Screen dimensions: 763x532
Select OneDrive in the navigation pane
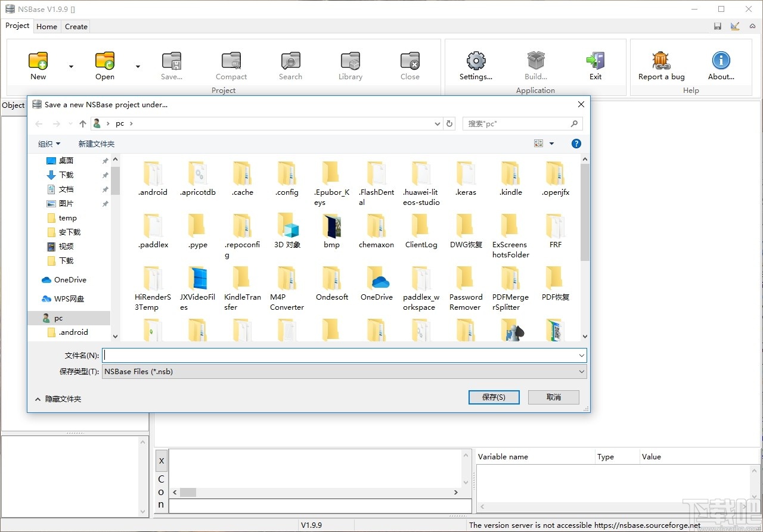click(x=70, y=280)
